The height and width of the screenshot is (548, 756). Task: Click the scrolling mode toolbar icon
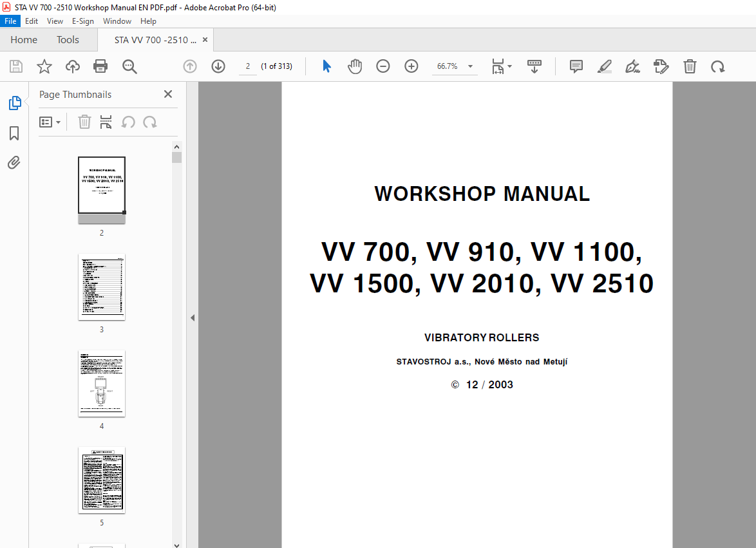(x=534, y=66)
